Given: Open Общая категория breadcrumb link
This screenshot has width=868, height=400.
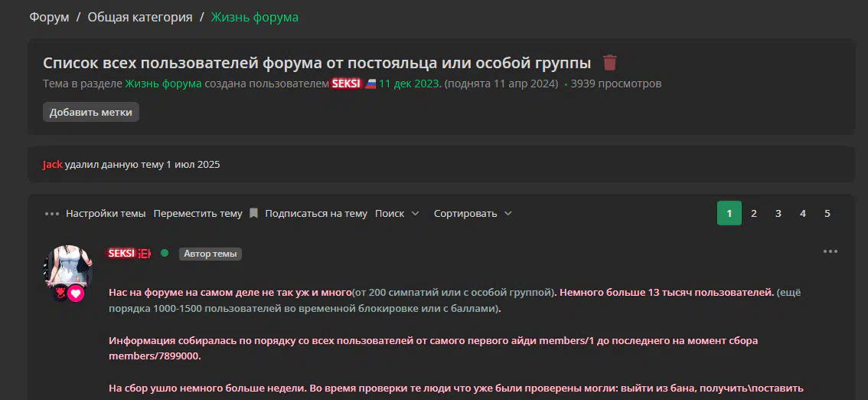Looking at the screenshot, I should coord(140,17).
